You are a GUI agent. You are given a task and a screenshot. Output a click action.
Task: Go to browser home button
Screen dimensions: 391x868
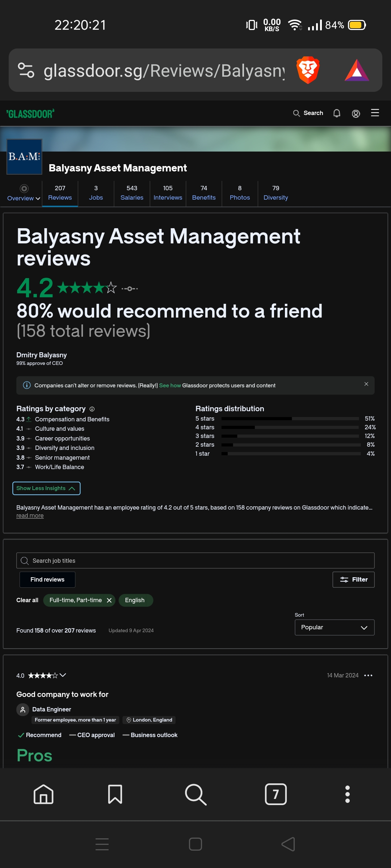pos(43,794)
